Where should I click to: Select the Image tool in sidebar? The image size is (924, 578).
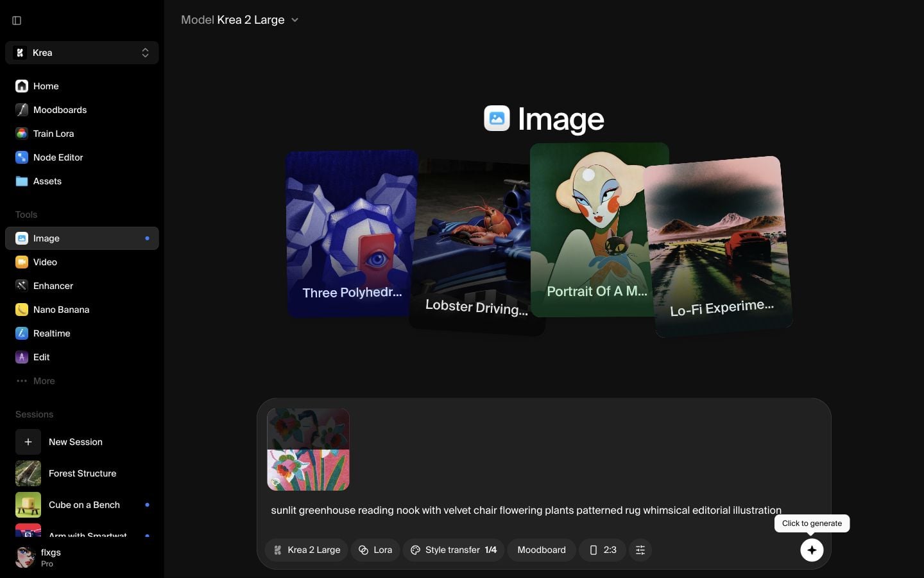pyautogui.click(x=82, y=238)
